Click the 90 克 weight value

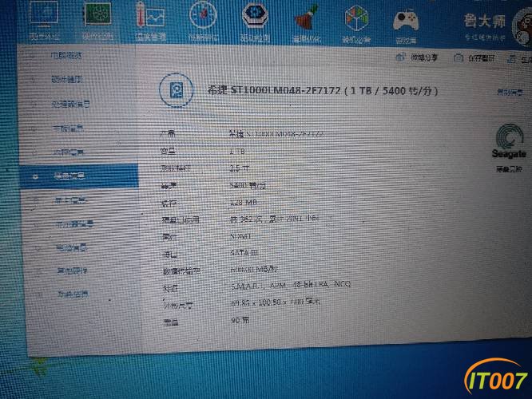(x=240, y=320)
